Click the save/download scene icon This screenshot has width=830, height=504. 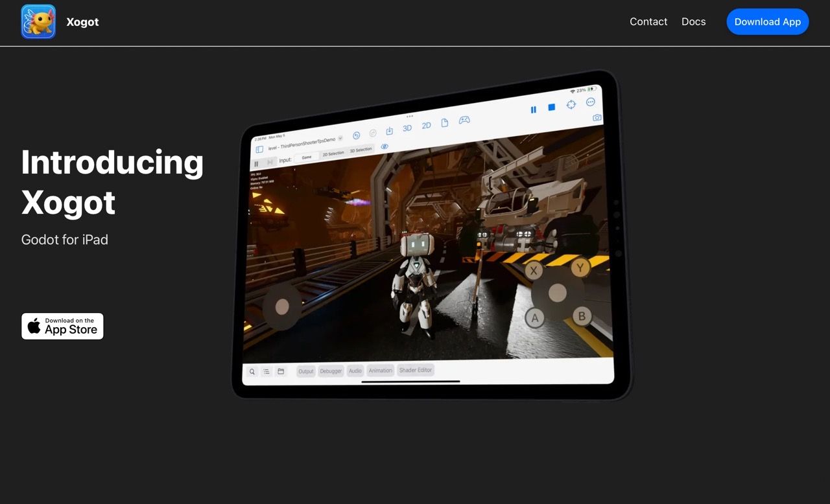(x=390, y=130)
